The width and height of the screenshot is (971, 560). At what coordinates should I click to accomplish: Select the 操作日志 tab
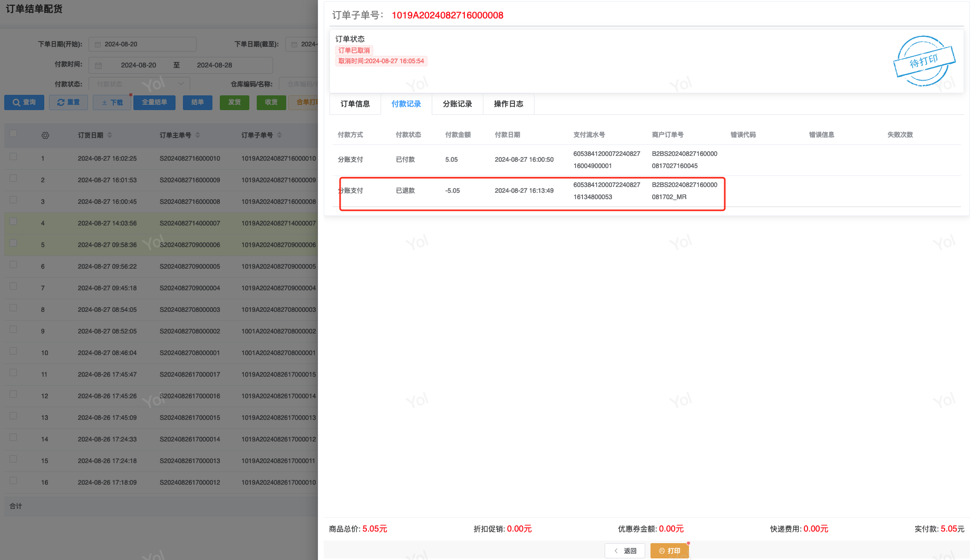(x=508, y=104)
